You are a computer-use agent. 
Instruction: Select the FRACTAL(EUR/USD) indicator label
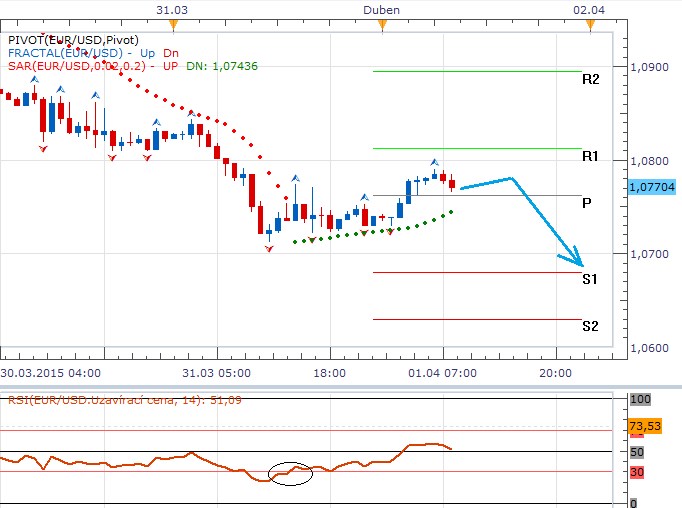click(x=65, y=52)
